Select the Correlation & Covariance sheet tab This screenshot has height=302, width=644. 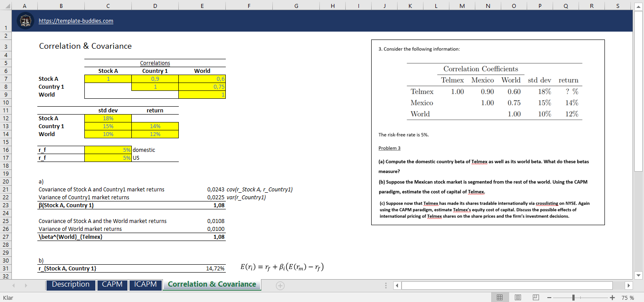click(x=212, y=284)
